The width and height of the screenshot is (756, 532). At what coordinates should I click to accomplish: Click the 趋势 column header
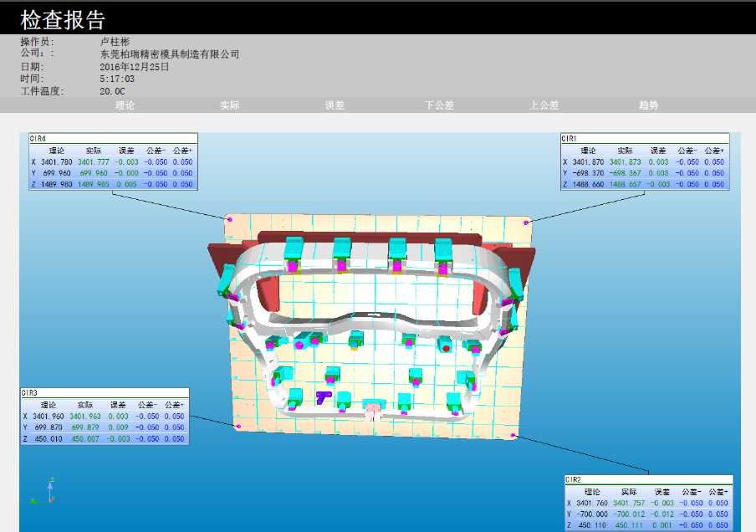pos(649,105)
